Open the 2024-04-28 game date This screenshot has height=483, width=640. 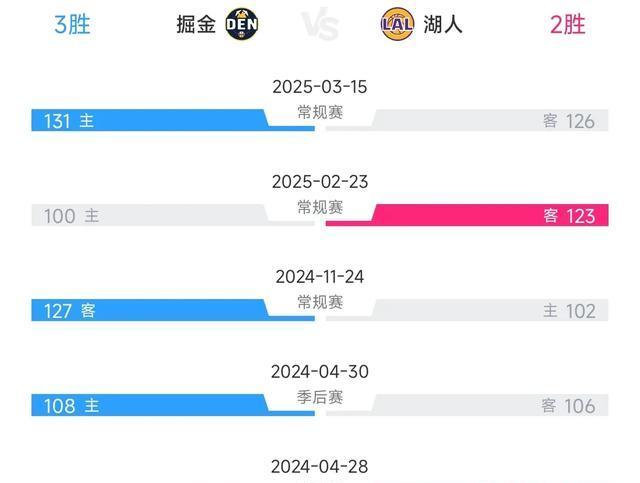pyautogui.click(x=320, y=467)
